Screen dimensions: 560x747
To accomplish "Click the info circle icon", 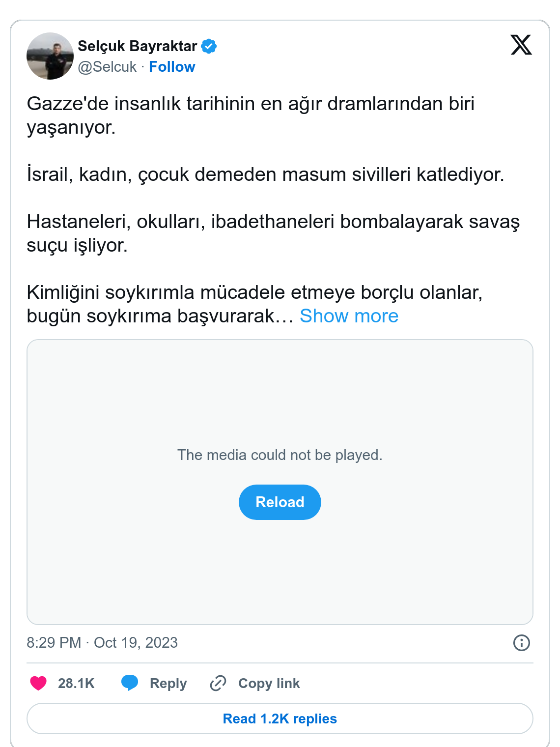I will point(521,642).
